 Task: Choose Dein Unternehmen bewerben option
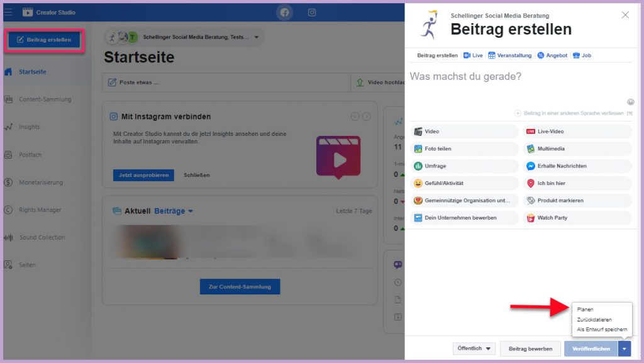pyautogui.click(x=465, y=218)
